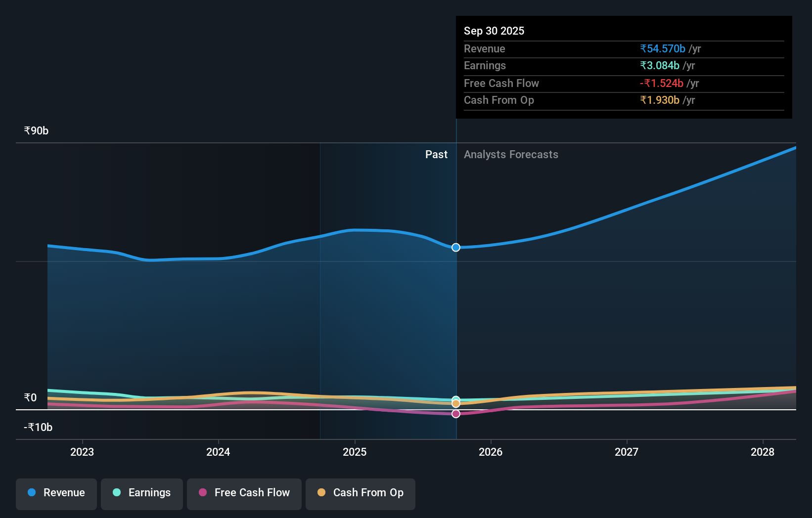Hide the Earnings series via its legend button
Viewport: 812px width, 518px height.
pyautogui.click(x=142, y=493)
